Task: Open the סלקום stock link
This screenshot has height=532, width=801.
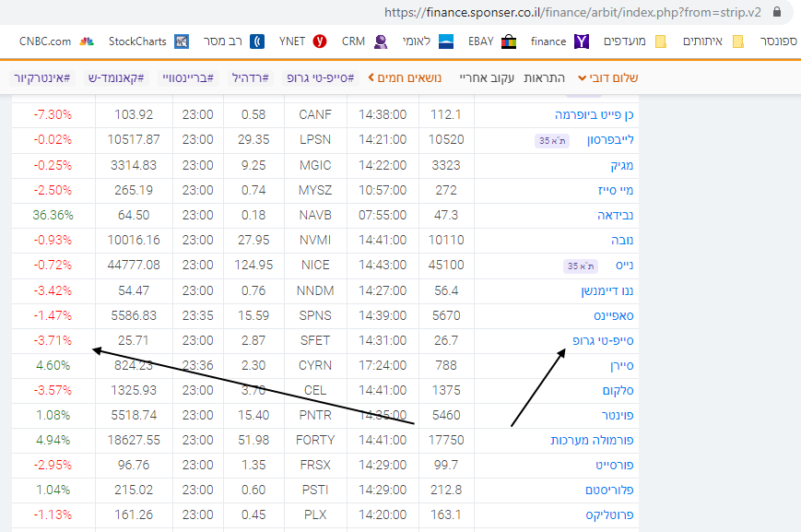Action: point(618,390)
